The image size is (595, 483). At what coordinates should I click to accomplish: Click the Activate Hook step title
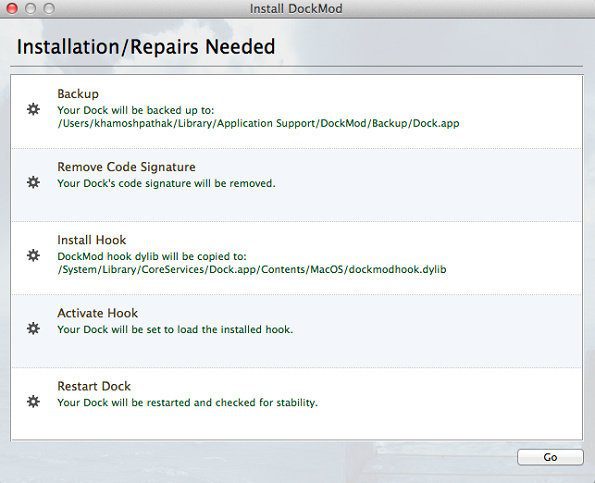tap(98, 313)
